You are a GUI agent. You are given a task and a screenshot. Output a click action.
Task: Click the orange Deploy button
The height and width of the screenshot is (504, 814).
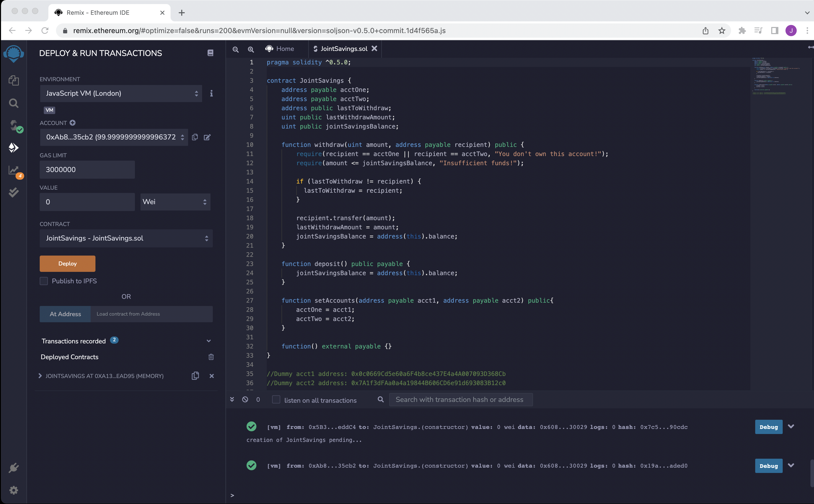[68, 264]
